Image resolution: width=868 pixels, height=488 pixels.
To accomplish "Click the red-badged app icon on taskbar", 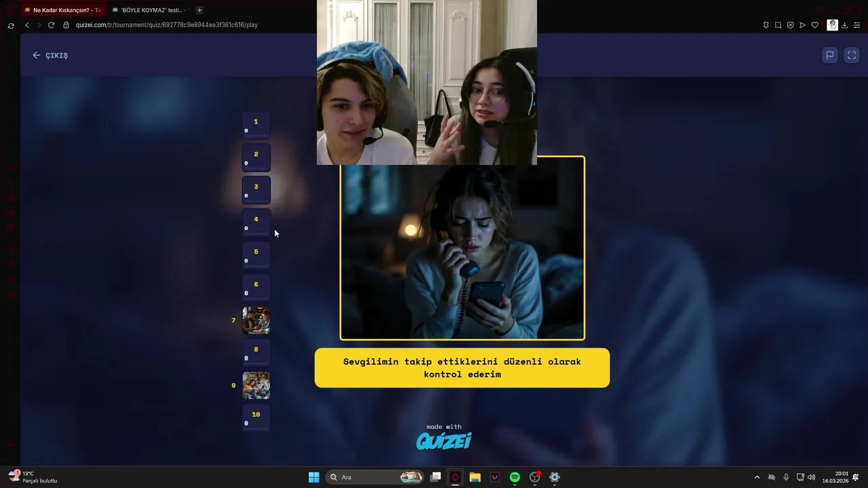I will click(x=535, y=477).
